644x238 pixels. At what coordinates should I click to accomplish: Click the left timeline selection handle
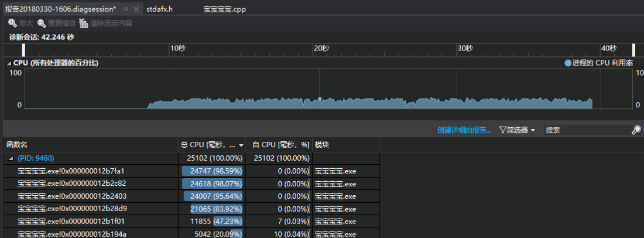[24, 50]
